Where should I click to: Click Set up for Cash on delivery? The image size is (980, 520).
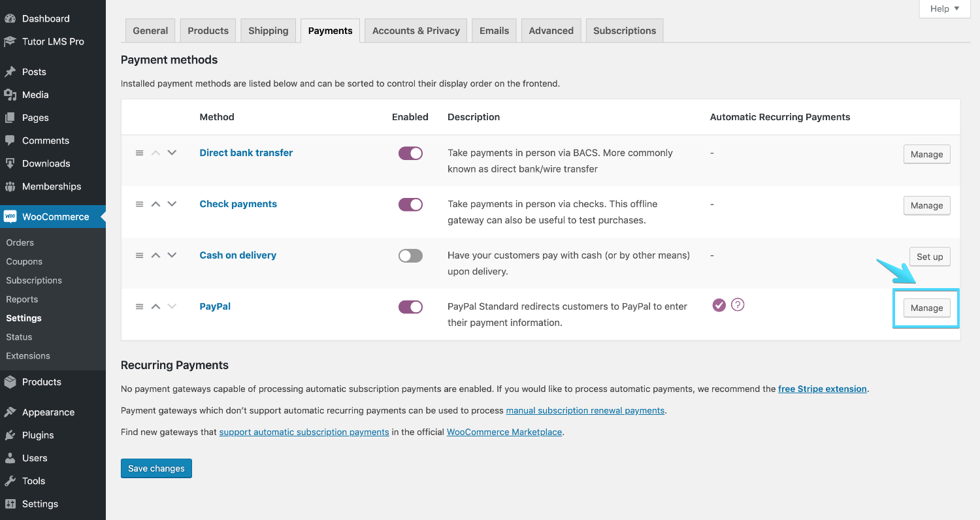click(930, 257)
